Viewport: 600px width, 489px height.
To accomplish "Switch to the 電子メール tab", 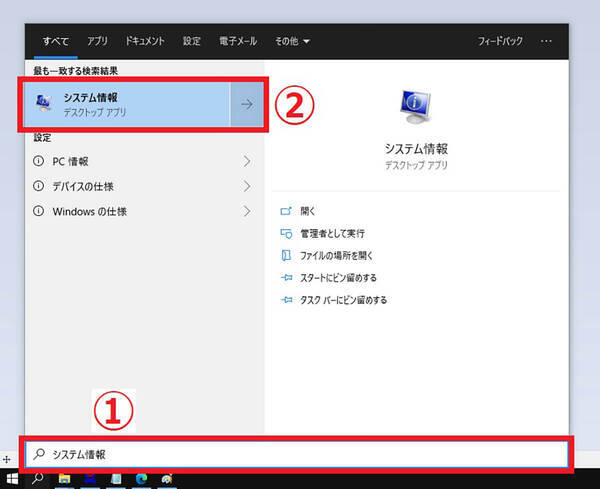I will tap(238, 41).
